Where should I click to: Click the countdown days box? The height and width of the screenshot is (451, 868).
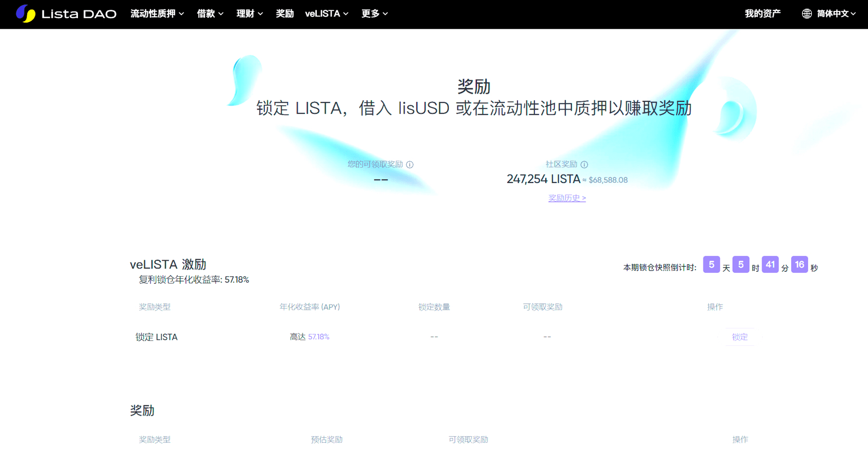(712, 265)
